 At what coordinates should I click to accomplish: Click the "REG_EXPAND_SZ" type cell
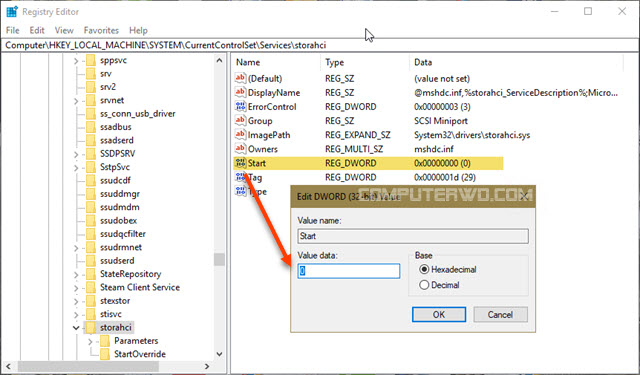click(358, 135)
